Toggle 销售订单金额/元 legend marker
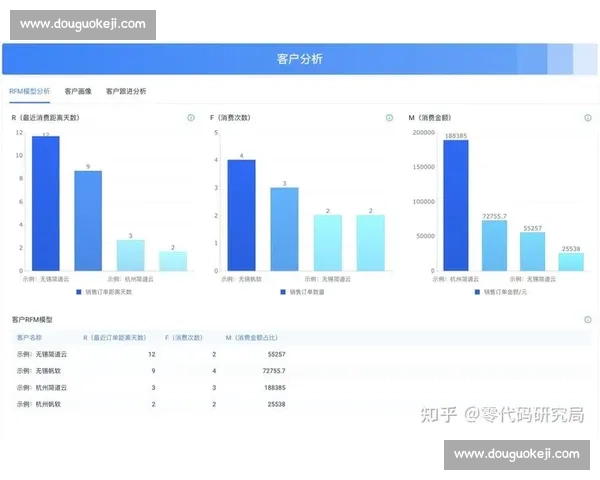Image resolution: width=600 pixels, height=480 pixels. (477, 292)
